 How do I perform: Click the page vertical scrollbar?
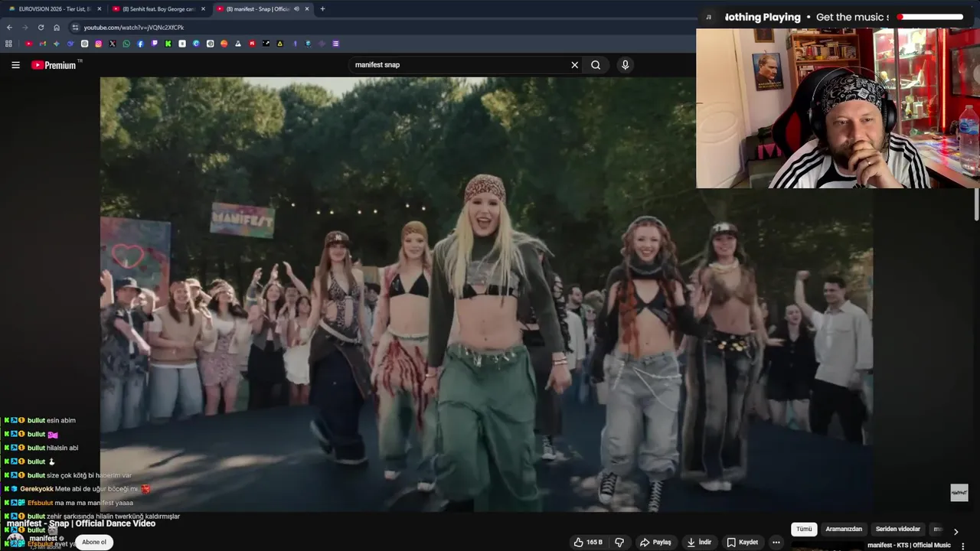pyautogui.click(x=976, y=207)
